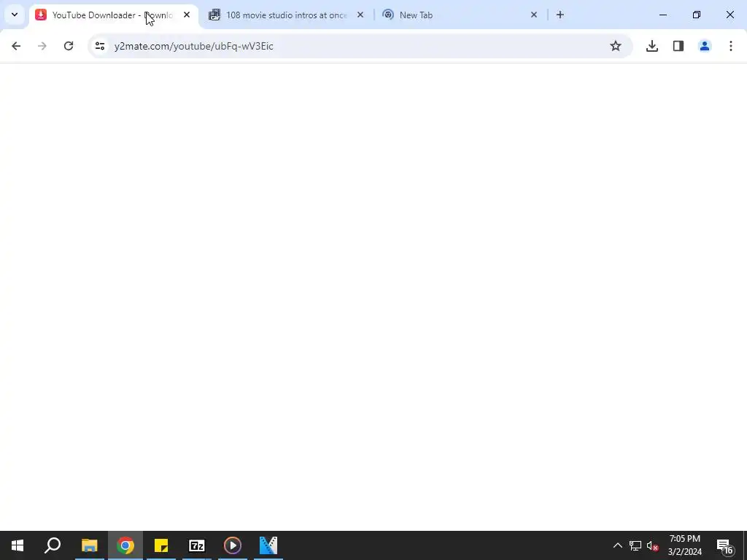Click the Chrome icon in the taskbar
The width and height of the screenshot is (747, 560).
pos(125,545)
